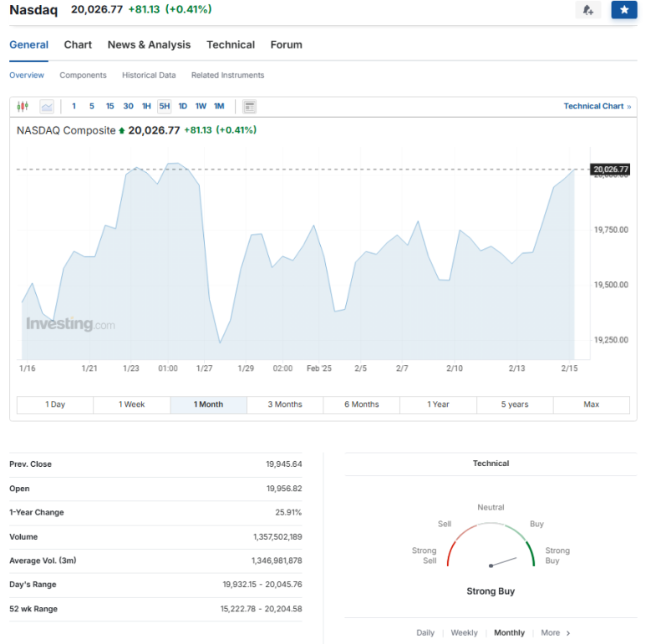Click the 20,026.77 price label on chart axis

coord(611,170)
